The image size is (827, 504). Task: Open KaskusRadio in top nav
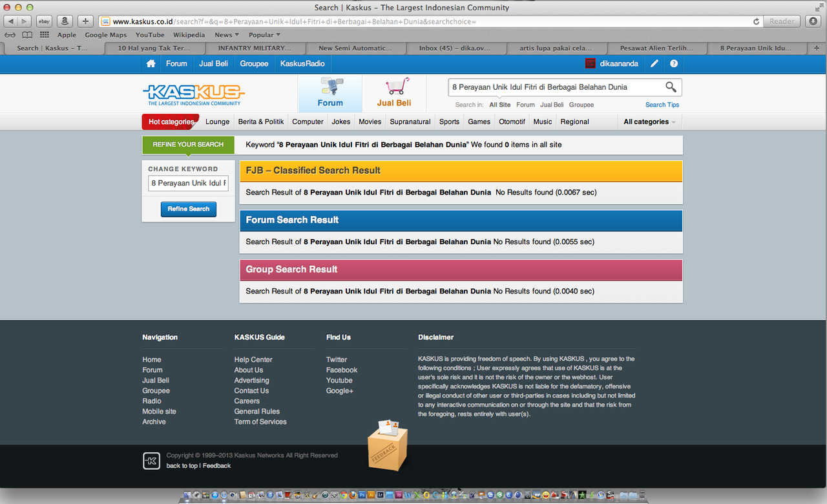click(x=302, y=63)
